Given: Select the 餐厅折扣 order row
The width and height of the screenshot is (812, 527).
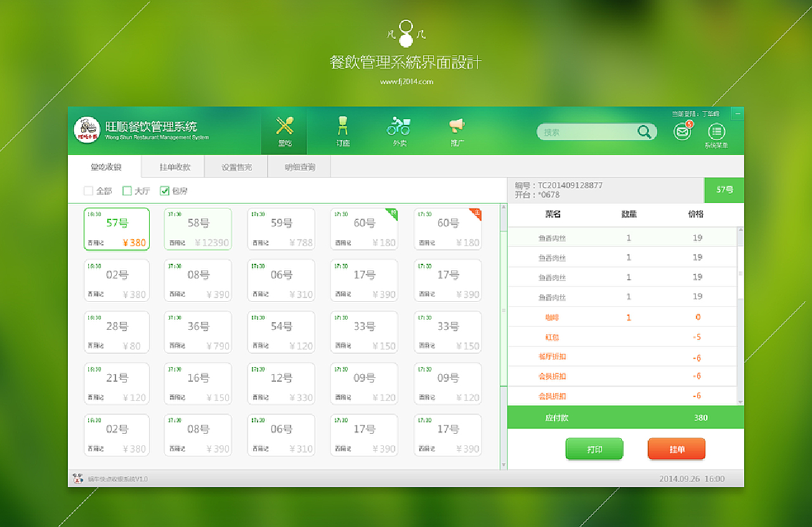Looking at the screenshot, I should pyautogui.click(x=622, y=356).
